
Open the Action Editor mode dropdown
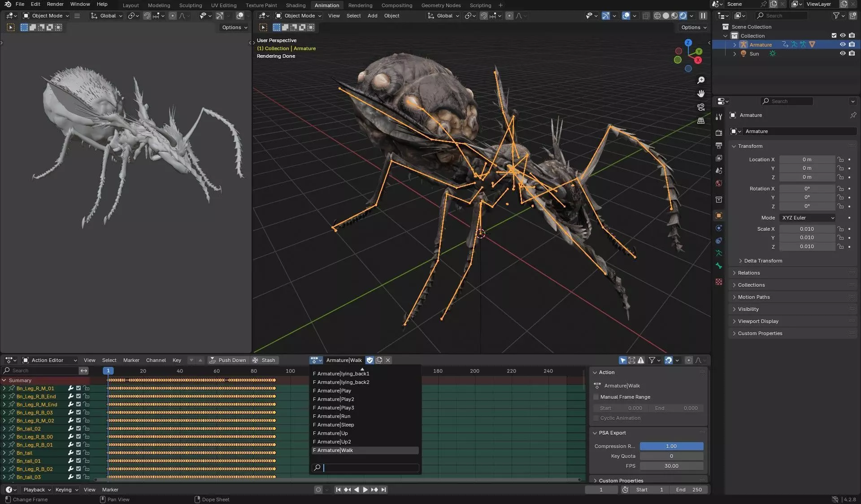tap(50, 360)
